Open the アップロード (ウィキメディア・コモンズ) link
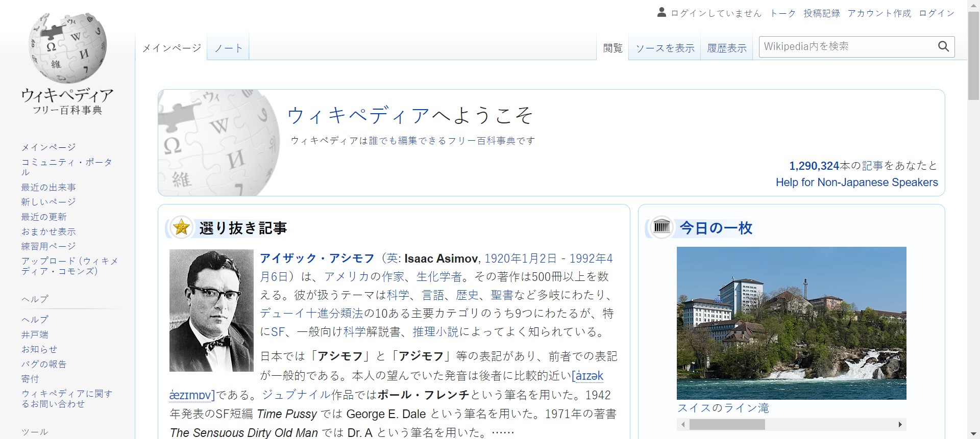This screenshot has height=439, width=980. tap(70, 266)
